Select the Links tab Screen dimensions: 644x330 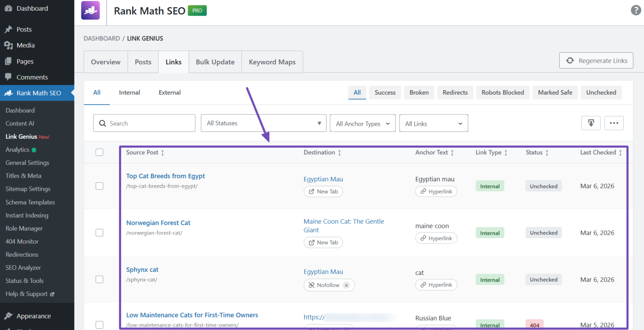pyautogui.click(x=173, y=62)
